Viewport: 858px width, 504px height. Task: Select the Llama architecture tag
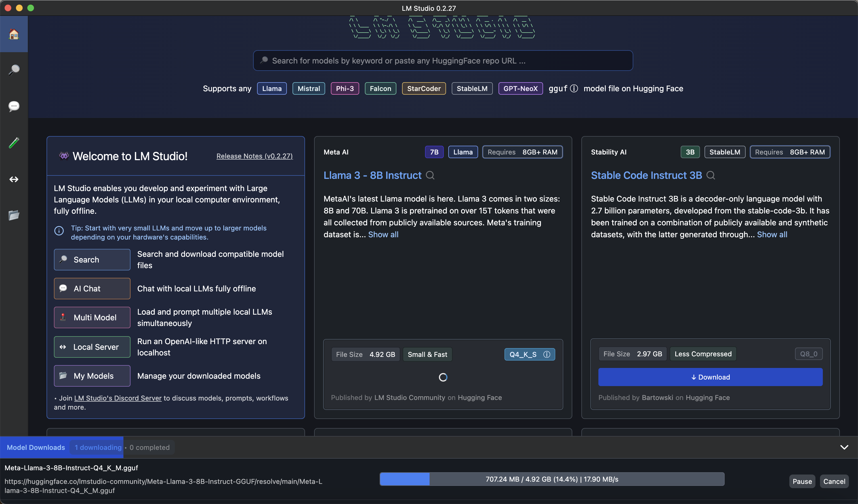(x=272, y=88)
